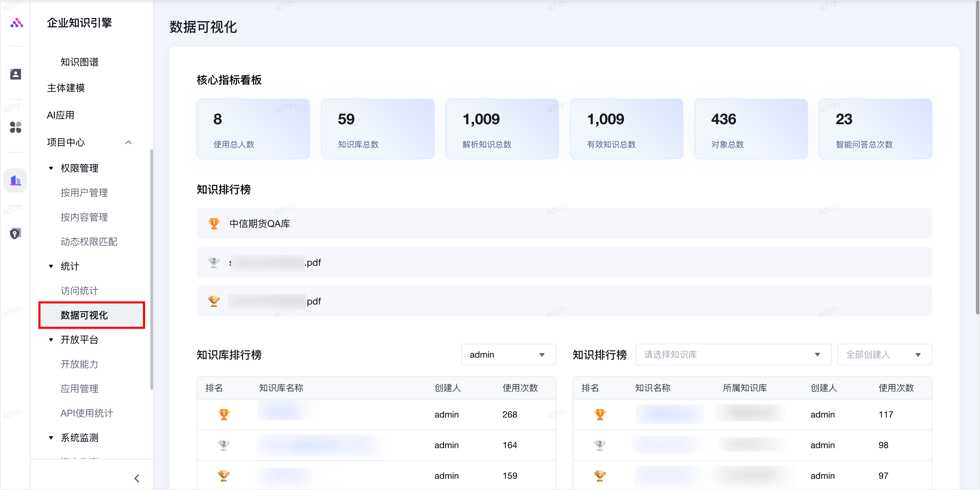This screenshot has width=980, height=490.
Task: Select the bar chart icon in left rail
Action: (x=16, y=180)
